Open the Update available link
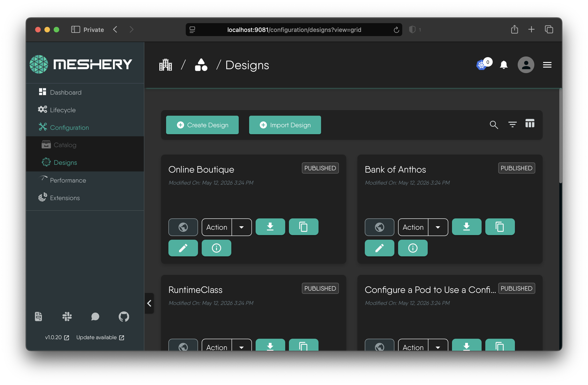Image resolution: width=588 pixels, height=385 pixels. click(100, 337)
